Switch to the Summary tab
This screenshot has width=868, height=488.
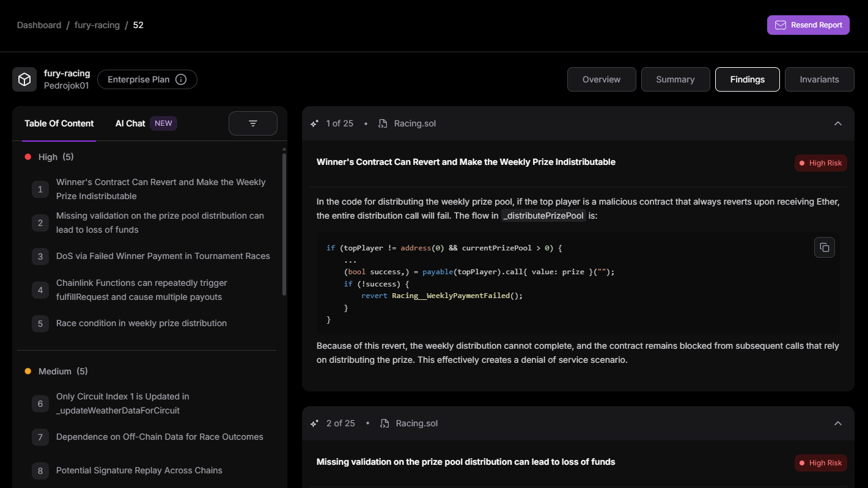(675, 79)
